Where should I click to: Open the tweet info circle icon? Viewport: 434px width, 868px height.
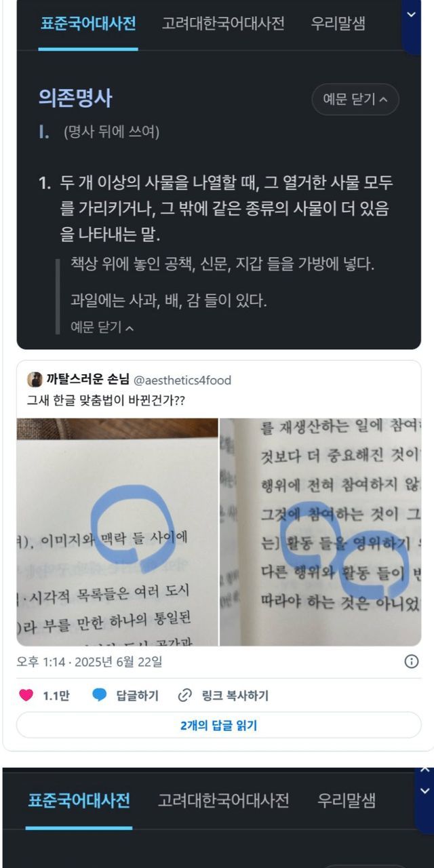411,661
